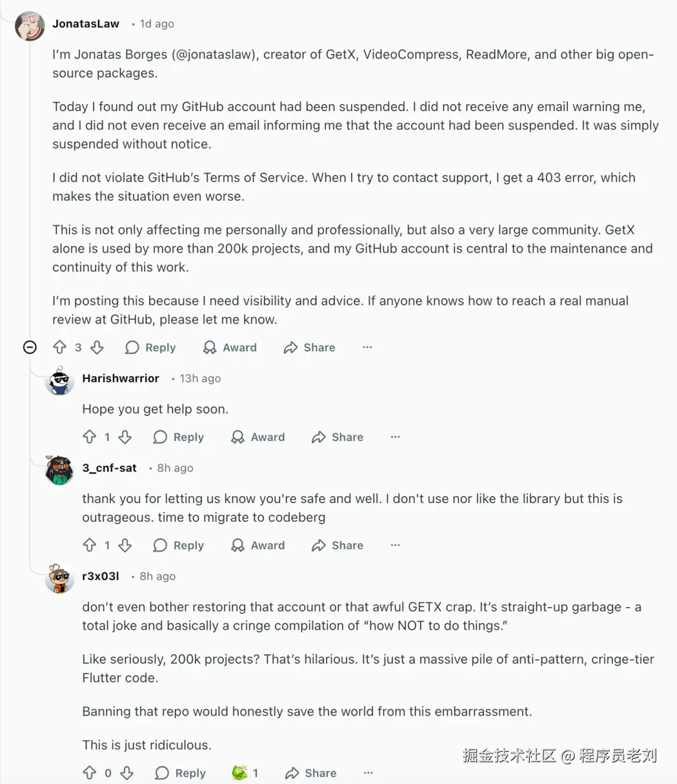The image size is (677, 784).
Task: Open JonatasLaw's avatar profile picture
Action: click(29, 26)
